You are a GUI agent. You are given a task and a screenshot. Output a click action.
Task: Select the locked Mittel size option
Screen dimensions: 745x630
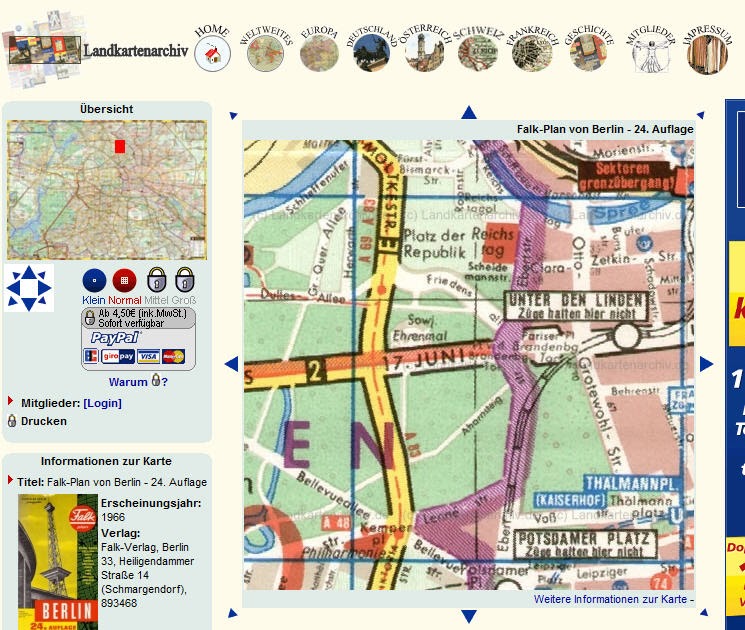coord(156,279)
